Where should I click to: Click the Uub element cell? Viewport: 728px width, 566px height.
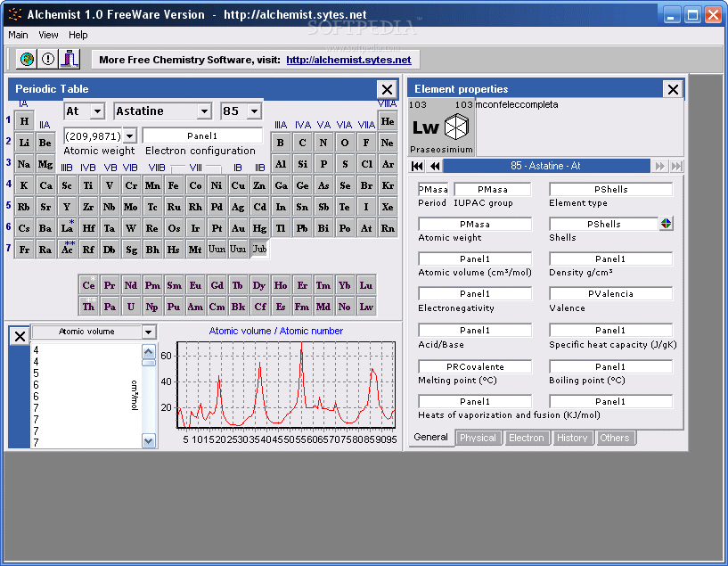259,250
